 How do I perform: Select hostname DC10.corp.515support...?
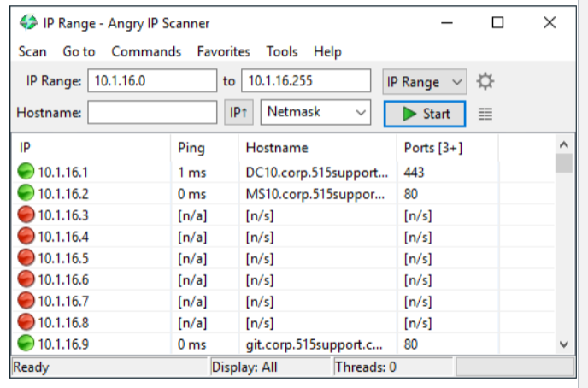coord(317,173)
